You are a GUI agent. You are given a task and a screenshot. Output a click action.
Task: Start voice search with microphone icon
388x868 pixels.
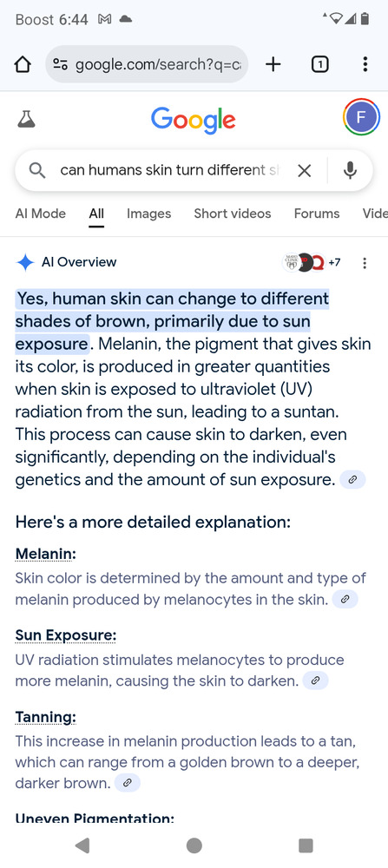(350, 170)
